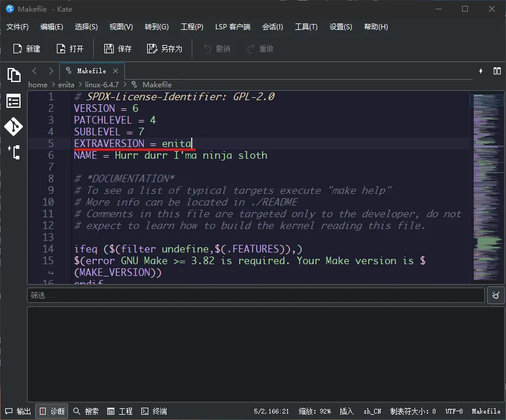This screenshot has width=506, height=420.
Task: Click the quick open icon right of tabs
Action: coord(481,71)
